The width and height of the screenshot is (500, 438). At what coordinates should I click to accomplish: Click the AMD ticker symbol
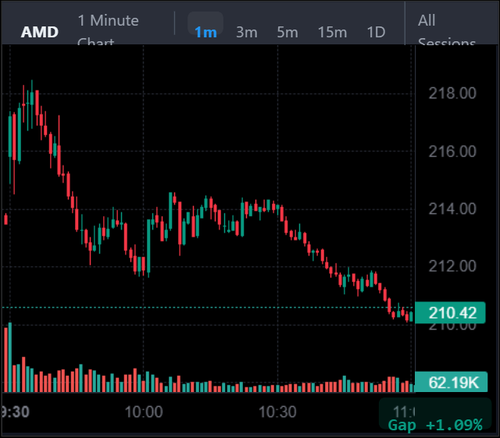40,32
